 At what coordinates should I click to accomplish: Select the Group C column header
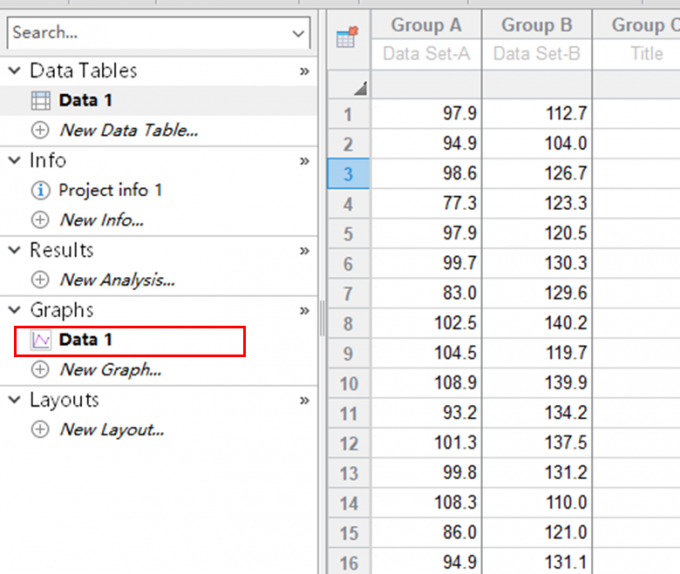pos(637,25)
